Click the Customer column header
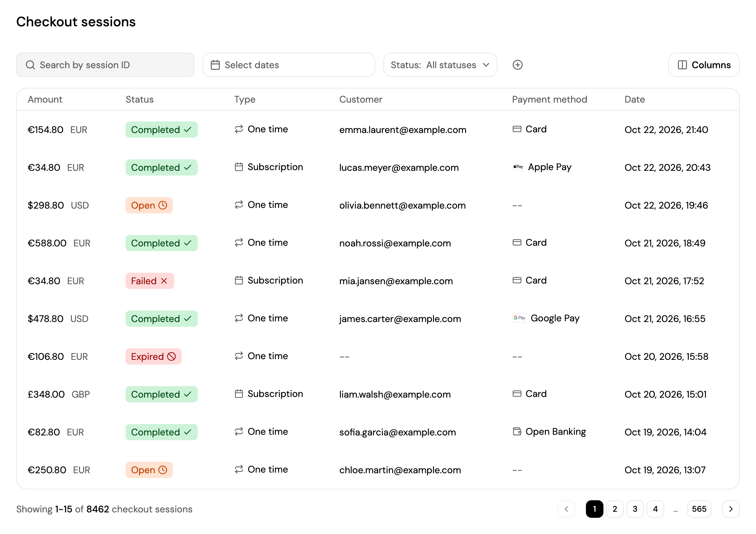This screenshot has width=756, height=534. [361, 99]
